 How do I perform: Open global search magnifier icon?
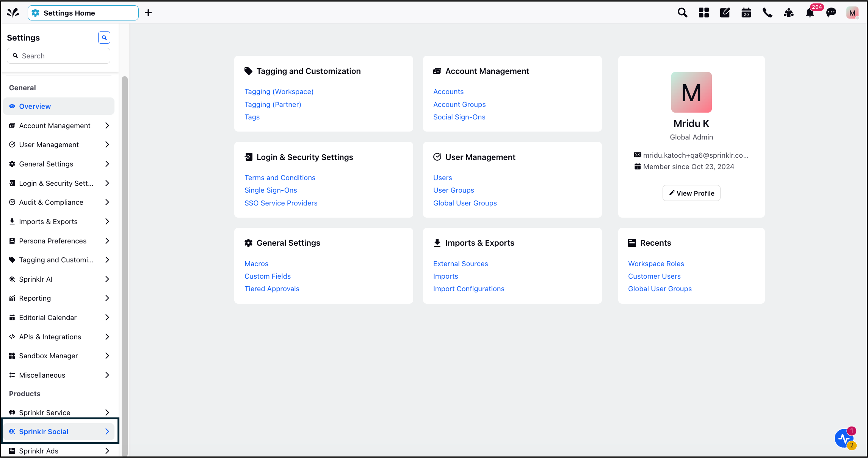click(x=682, y=13)
